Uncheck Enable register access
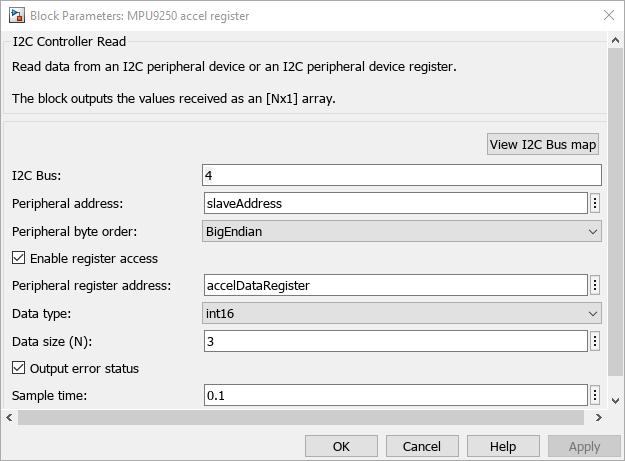The width and height of the screenshot is (625, 461). tap(18, 258)
